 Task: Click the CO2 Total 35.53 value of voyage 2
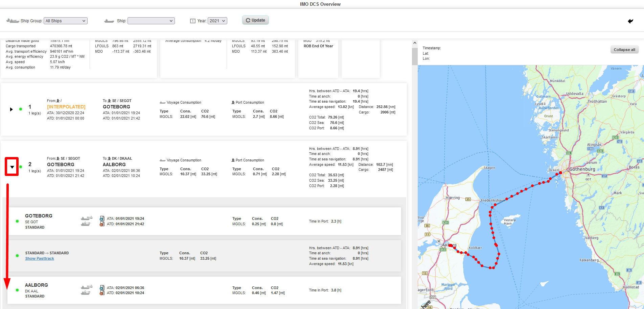[336, 175]
